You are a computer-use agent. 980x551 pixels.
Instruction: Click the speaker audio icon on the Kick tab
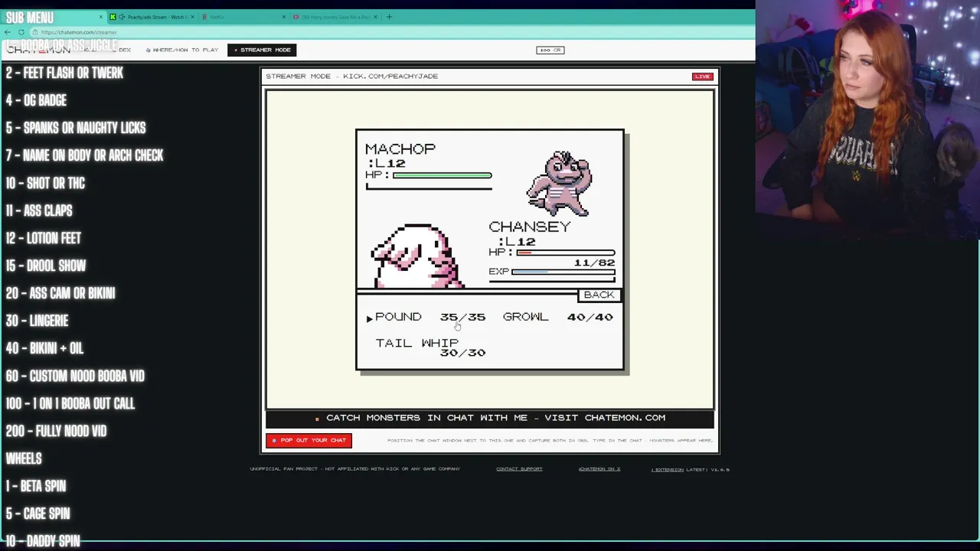point(122,17)
